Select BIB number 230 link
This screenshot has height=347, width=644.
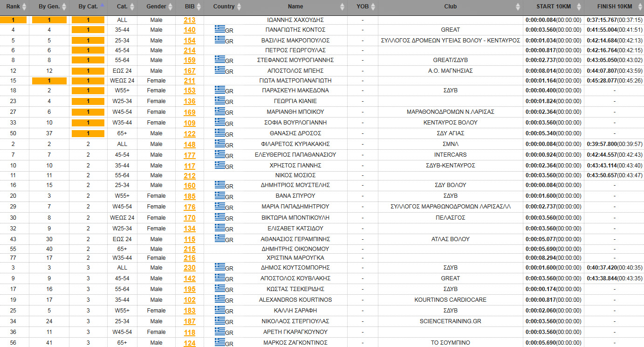(x=190, y=268)
